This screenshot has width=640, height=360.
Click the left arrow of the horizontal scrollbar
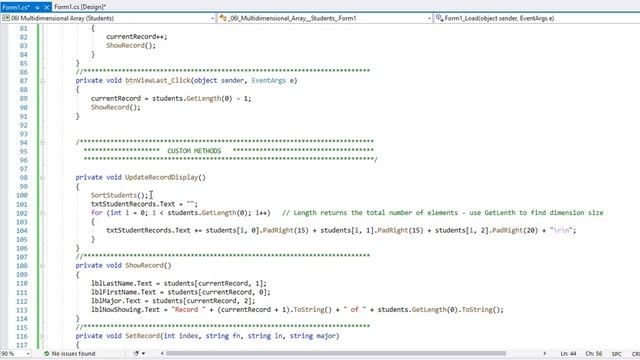[162, 353]
